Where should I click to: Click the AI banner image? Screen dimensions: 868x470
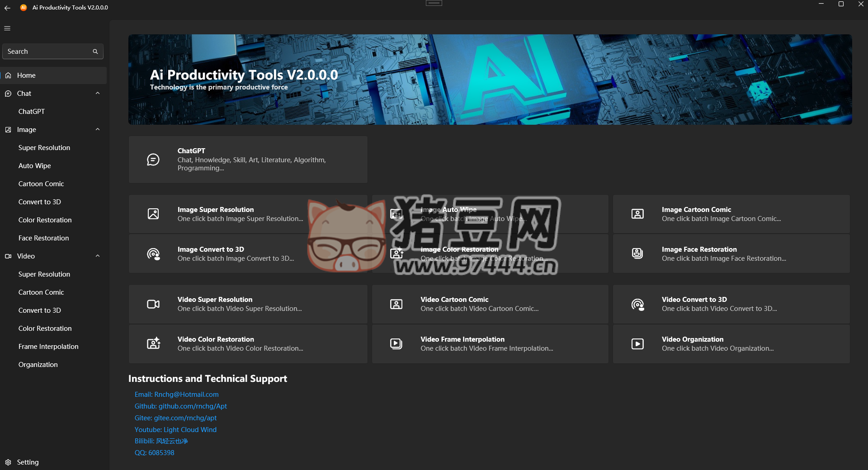[x=490, y=80]
